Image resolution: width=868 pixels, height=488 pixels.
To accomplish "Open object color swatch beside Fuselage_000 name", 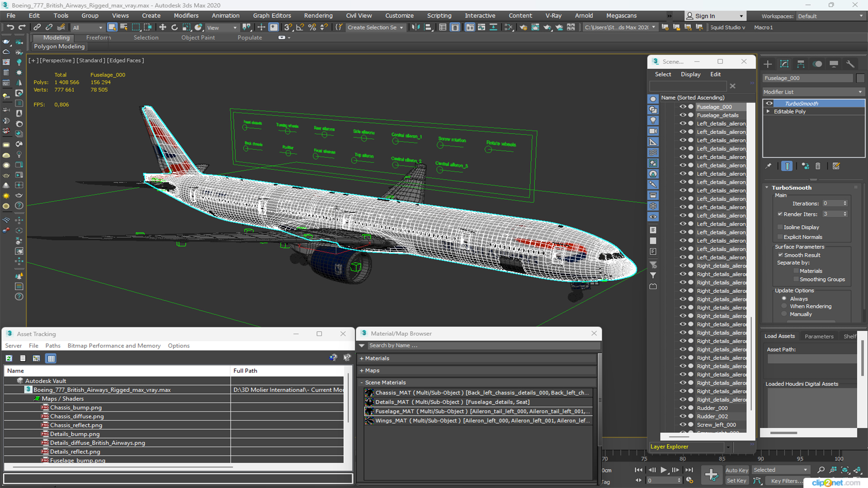I will tap(860, 78).
